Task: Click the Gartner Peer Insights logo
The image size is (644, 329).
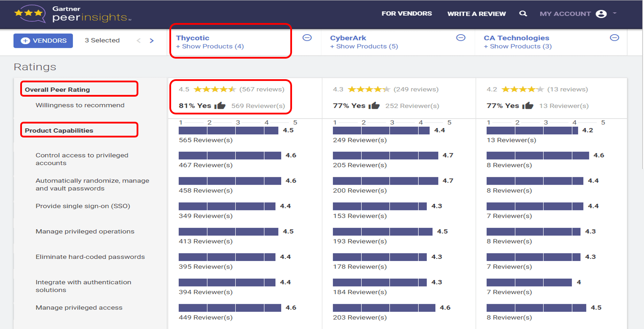Action: pos(72,14)
